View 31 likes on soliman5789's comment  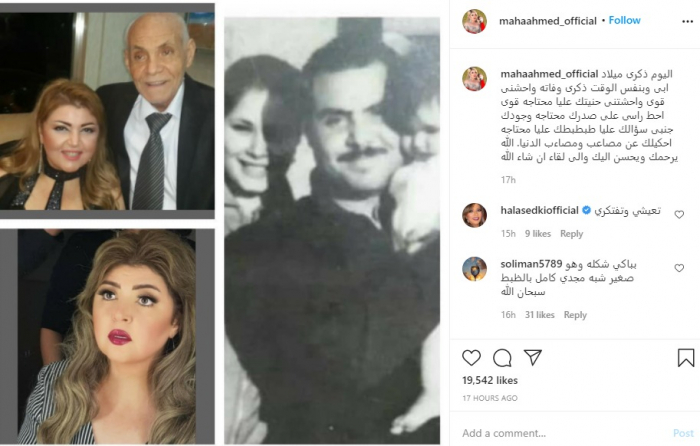539,315
